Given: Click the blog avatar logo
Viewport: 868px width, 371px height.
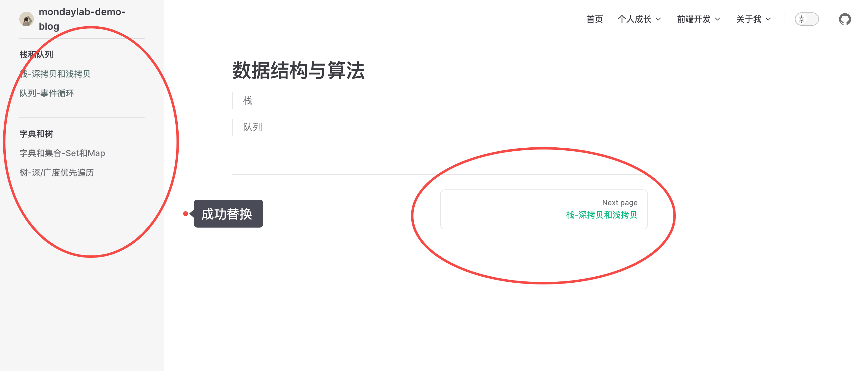Looking at the screenshot, I should 26,19.
